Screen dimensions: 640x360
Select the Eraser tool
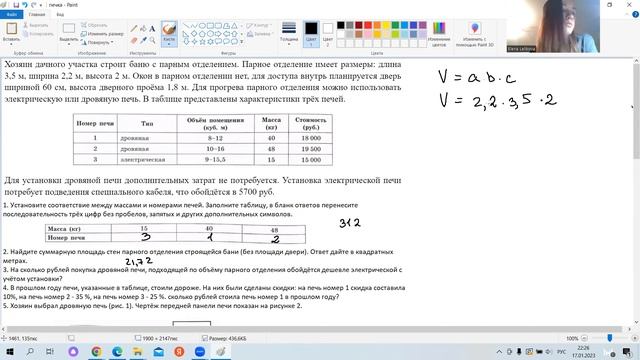point(134,40)
